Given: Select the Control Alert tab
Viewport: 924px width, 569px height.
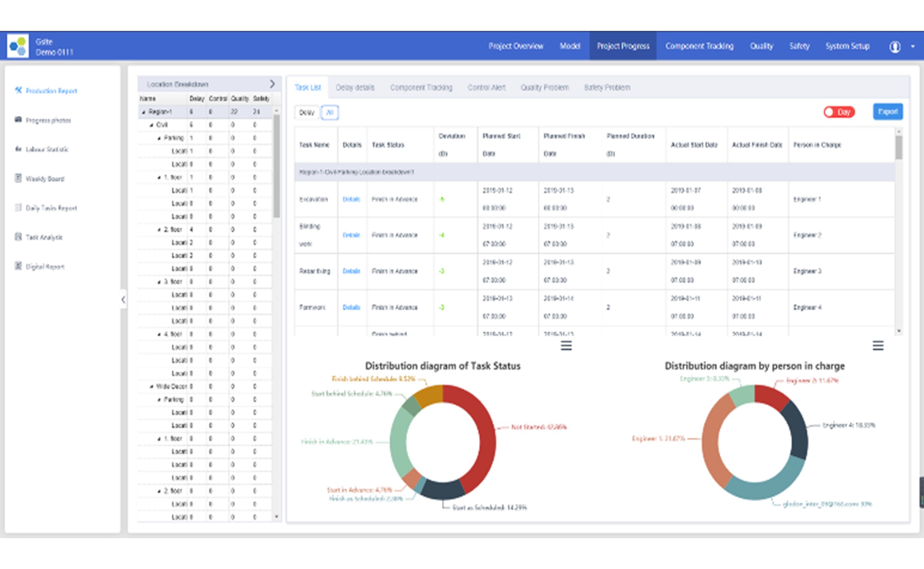Looking at the screenshot, I should pos(486,87).
